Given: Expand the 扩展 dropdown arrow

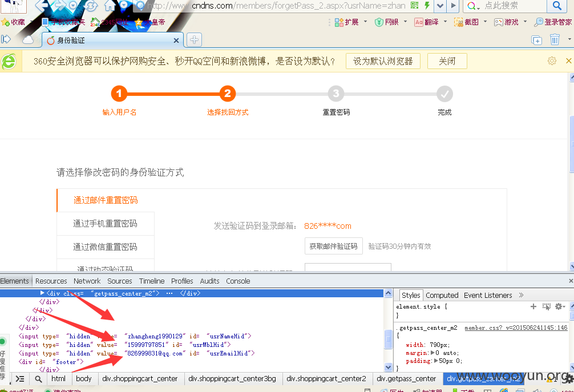Looking at the screenshot, I should click(365, 22).
